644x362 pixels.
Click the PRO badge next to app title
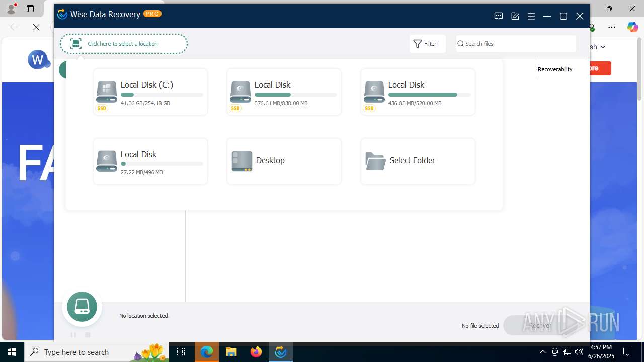pyautogui.click(x=152, y=14)
